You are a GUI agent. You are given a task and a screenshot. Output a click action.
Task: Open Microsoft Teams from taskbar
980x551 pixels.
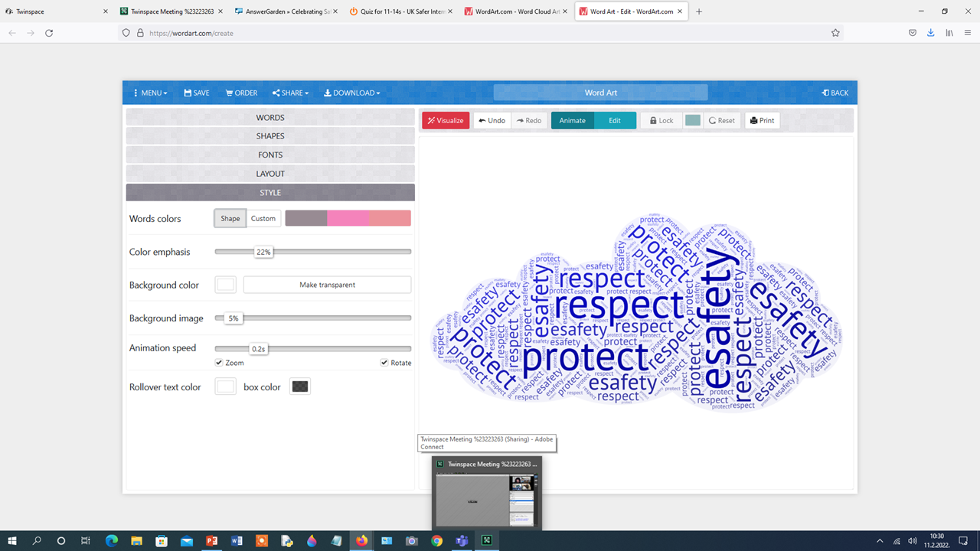coord(462,540)
